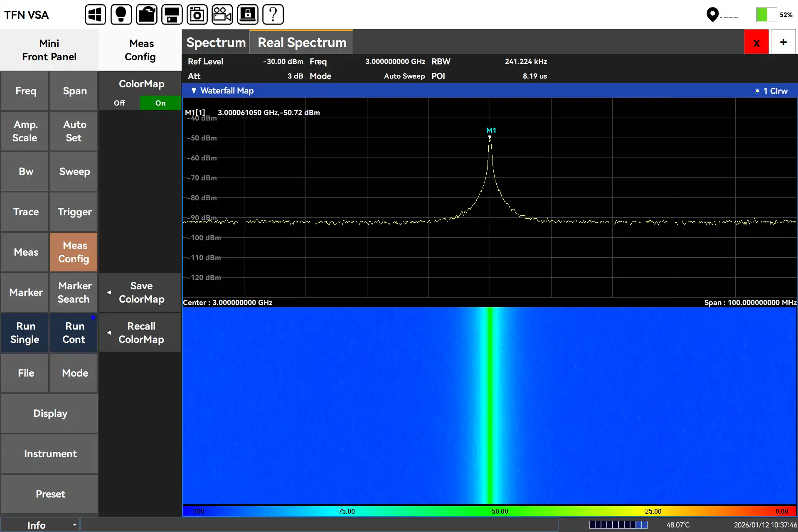The width and height of the screenshot is (798, 532).
Task: Select the 1 Clrw trace indicator
Action: (x=771, y=91)
